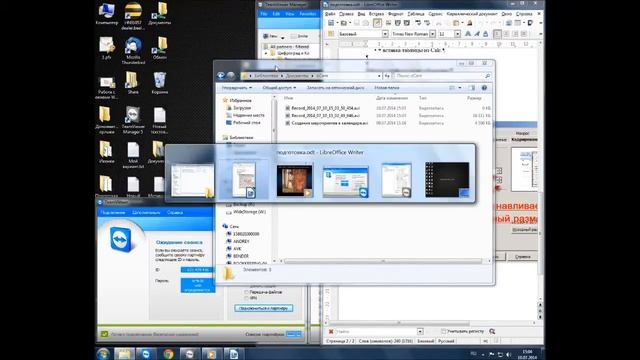
Task: Select the video player thumbnail in task switcher
Action: click(294, 180)
